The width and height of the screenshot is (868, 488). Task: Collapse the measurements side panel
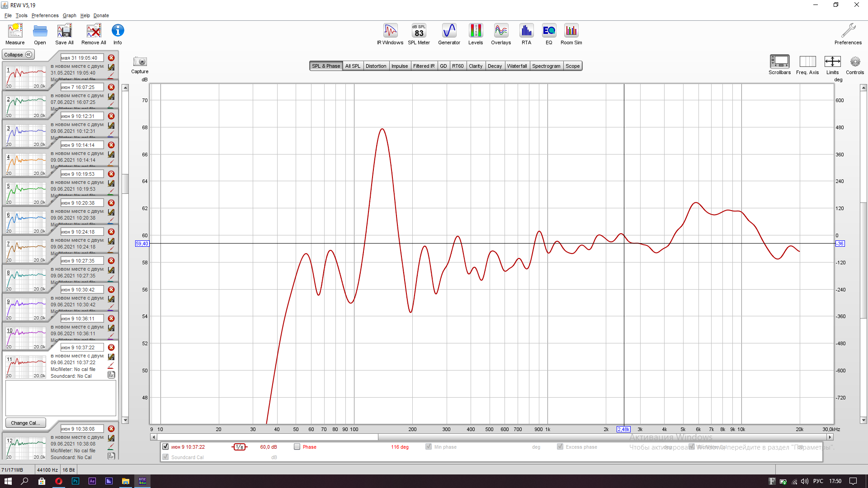18,55
